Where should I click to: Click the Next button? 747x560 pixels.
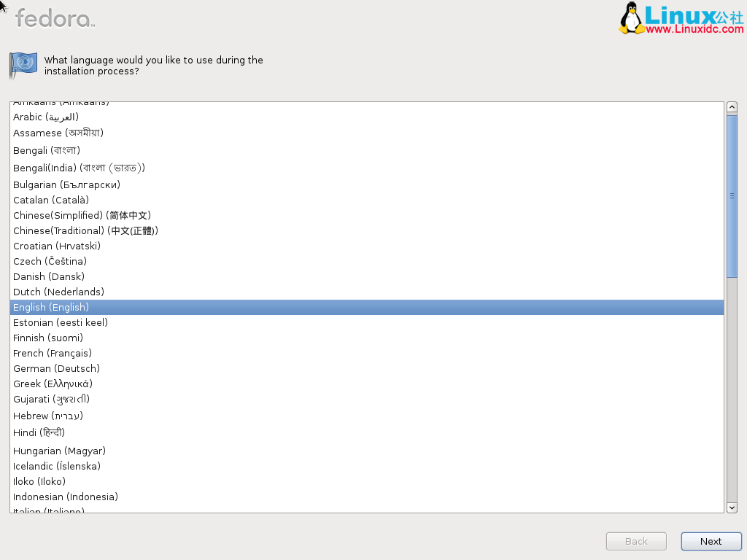711,542
